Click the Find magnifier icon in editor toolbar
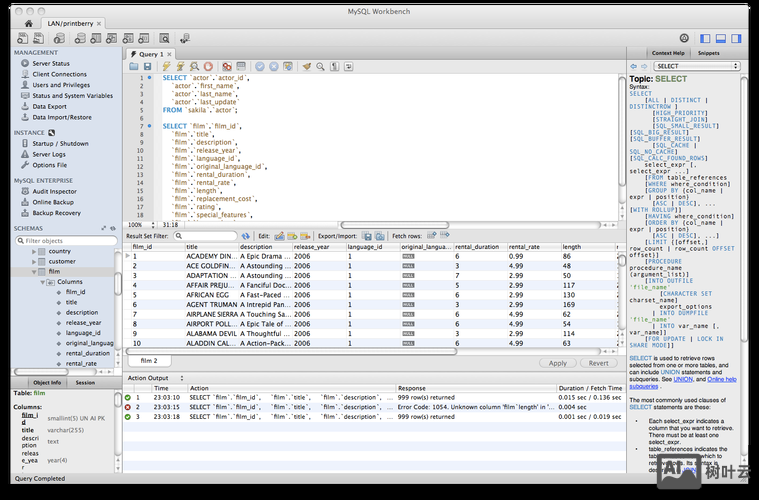Screen dimensions: 759x500 320,66
